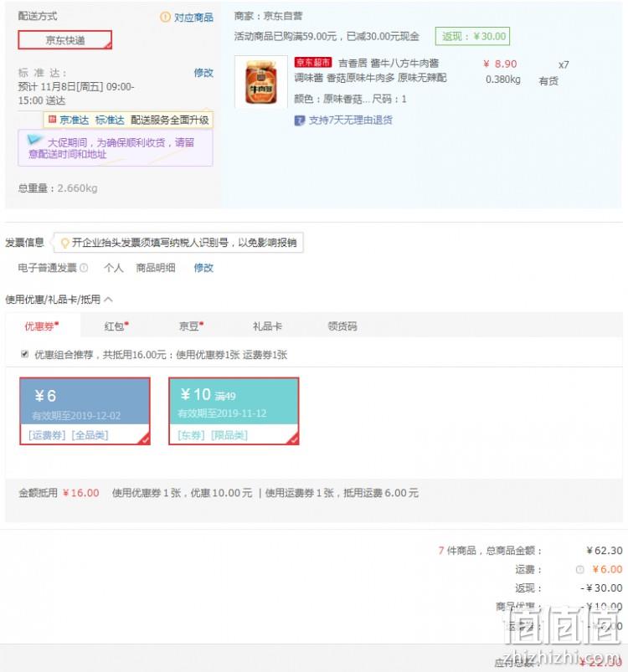Click the 颜色：原味香菇 attribute text
This screenshot has height=672, width=628.
[331, 99]
